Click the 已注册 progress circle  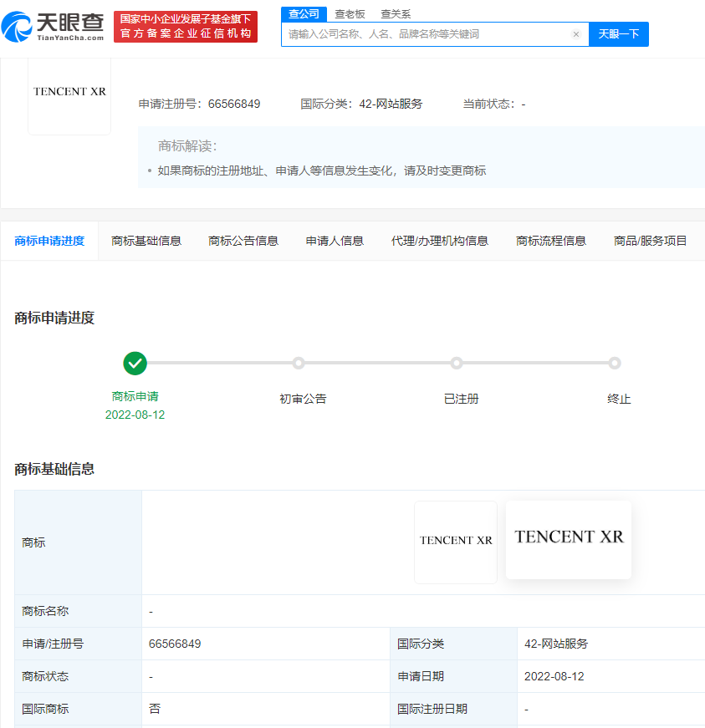[x=457, y=363]
